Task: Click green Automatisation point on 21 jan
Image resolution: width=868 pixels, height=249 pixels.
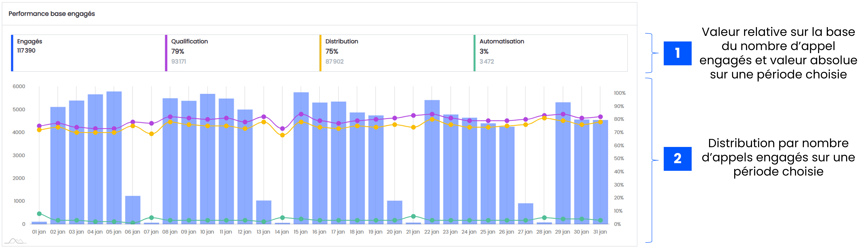Action: 413,216
